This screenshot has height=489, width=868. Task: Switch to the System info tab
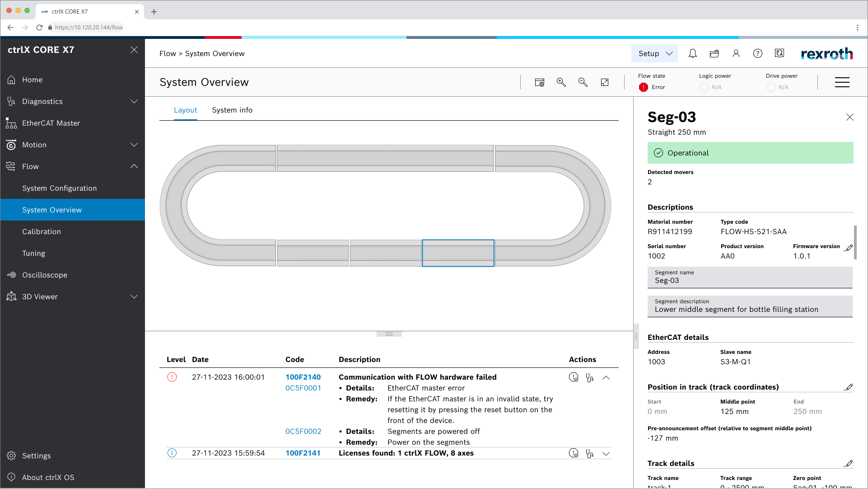[x=232, y=110]
